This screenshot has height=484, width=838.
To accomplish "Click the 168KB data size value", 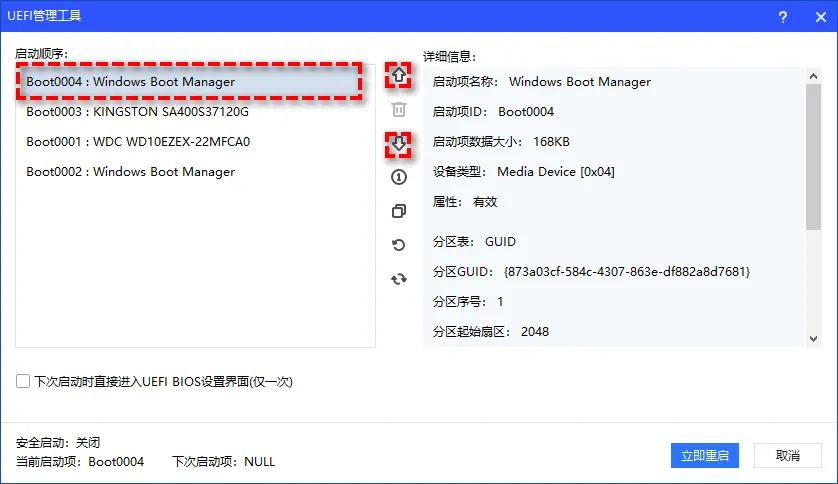I will tap(551, 142).
